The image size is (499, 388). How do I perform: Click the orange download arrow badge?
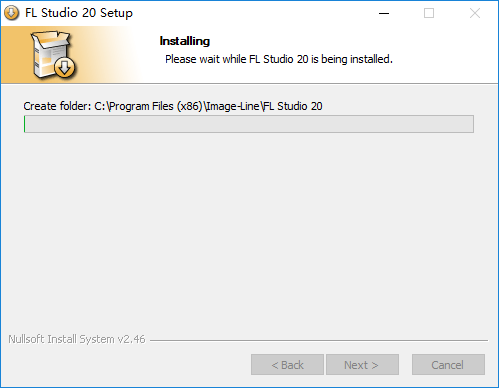pyautogui.click(x=65, y=68)
